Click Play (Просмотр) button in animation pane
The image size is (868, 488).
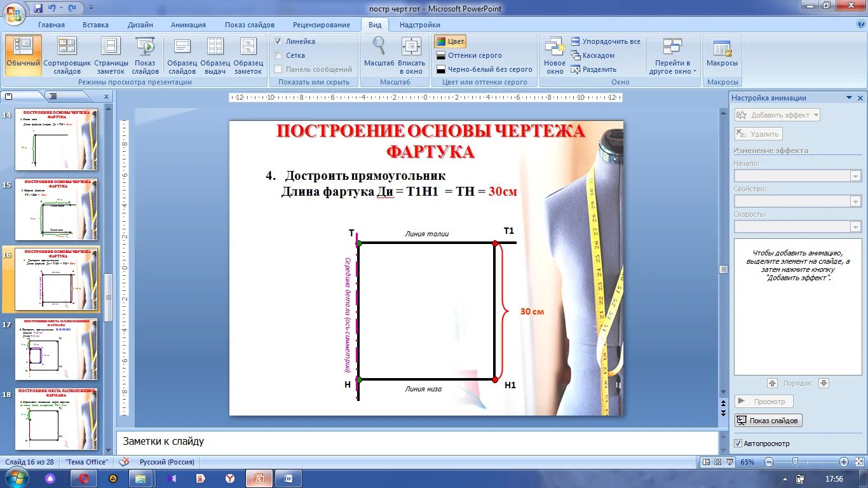tap(764, 402)
